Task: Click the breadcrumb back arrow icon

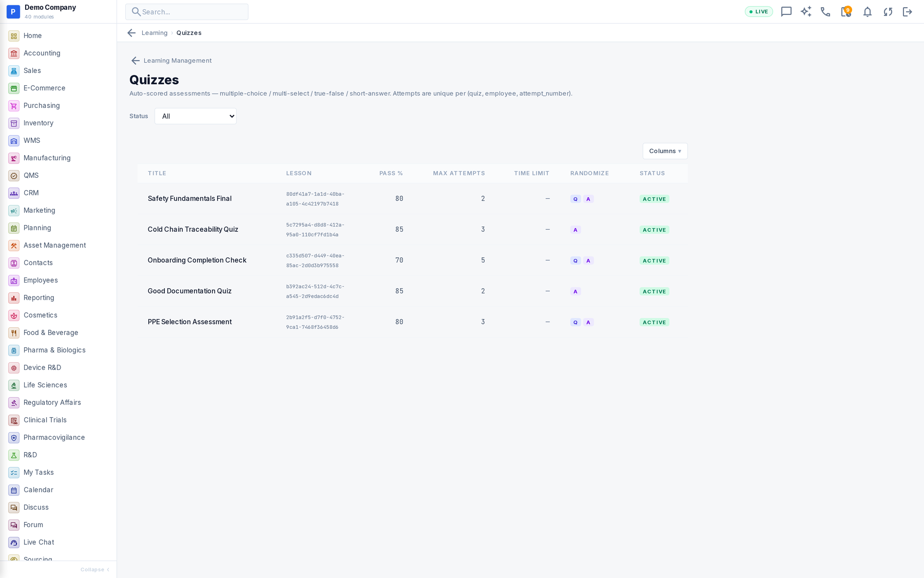Action: coord(131,33)
